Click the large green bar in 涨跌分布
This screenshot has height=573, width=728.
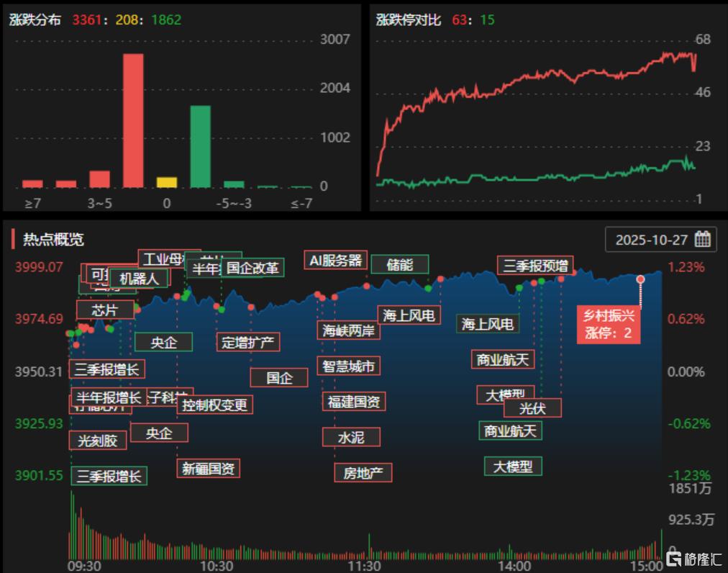pos(200,146)
